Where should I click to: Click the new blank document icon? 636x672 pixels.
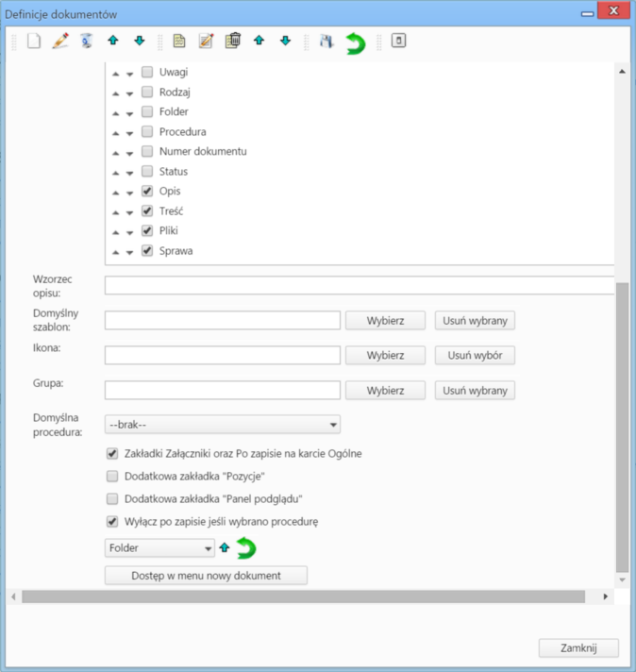(34, 42)
